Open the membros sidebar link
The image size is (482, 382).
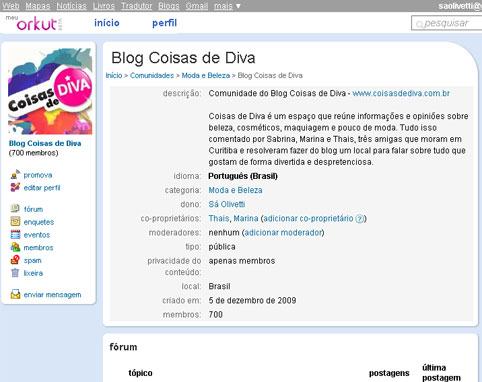pyautogui.click(x=38, y=247)
